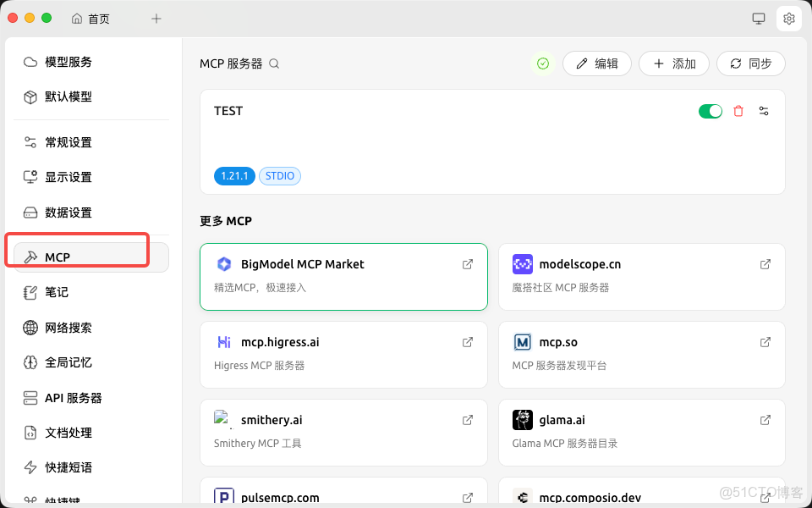Open BigModel MCP Market external link
Image resolution: width=812 pixels, height=508 pixels.
click(468, 264)
